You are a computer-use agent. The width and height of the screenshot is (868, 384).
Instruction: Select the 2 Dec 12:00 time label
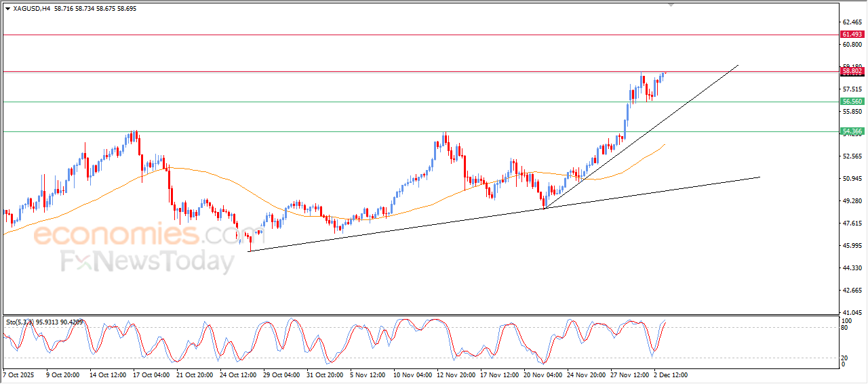[671, 374]
